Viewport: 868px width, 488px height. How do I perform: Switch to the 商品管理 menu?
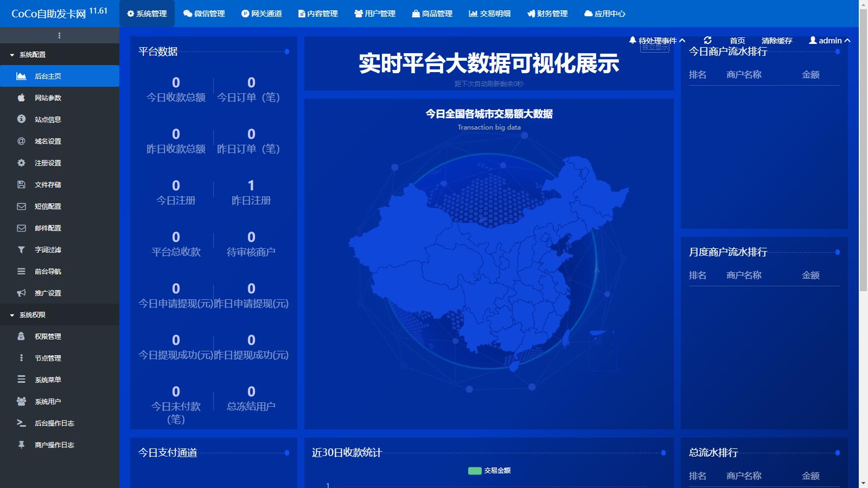pyautogui.click(x=434, y=14)
